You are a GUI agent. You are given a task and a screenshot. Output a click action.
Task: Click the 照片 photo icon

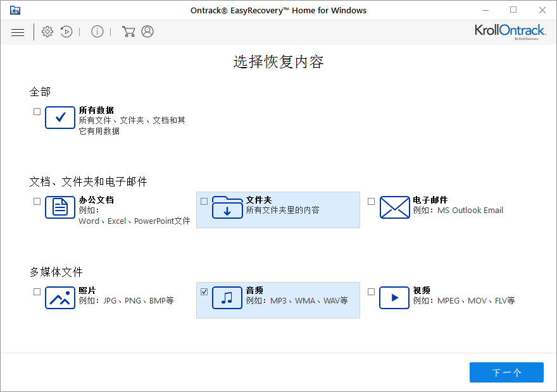coord(60,298)
